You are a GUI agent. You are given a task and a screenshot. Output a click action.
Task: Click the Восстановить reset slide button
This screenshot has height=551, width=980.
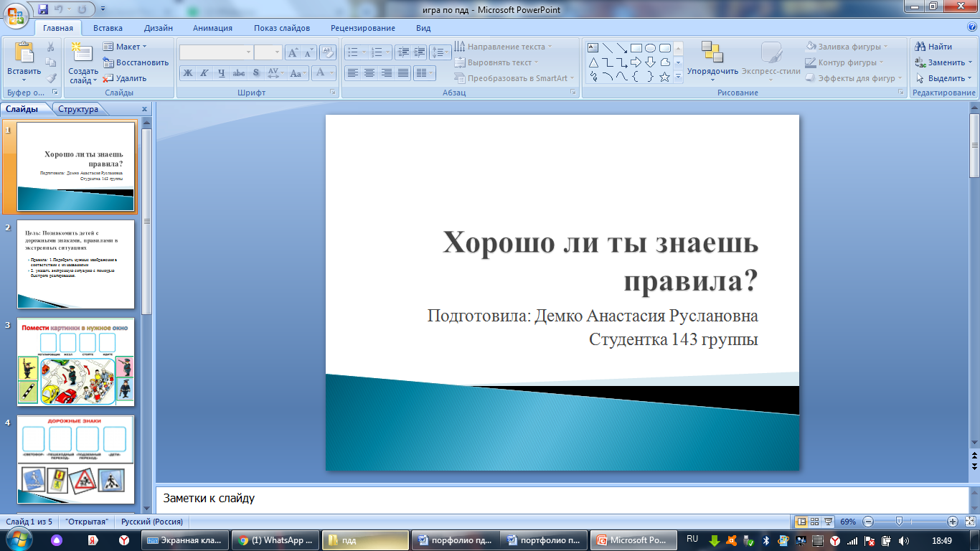point(136,62)
